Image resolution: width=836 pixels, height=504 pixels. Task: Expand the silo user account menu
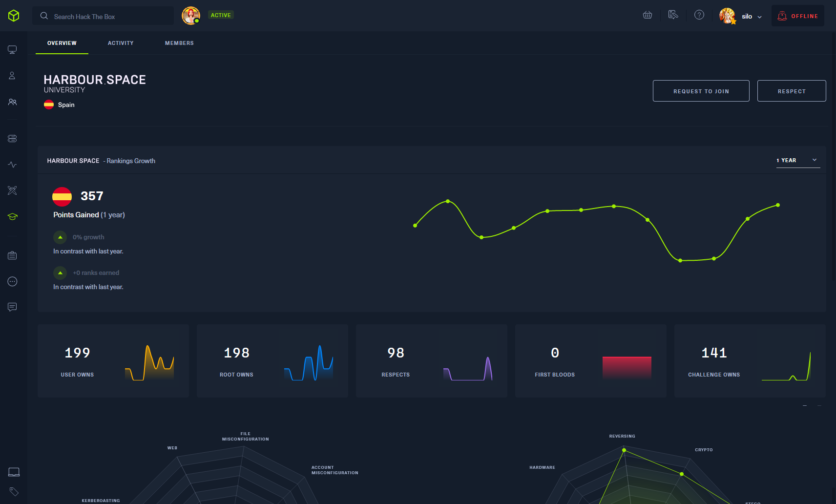[x=741, y=16]
